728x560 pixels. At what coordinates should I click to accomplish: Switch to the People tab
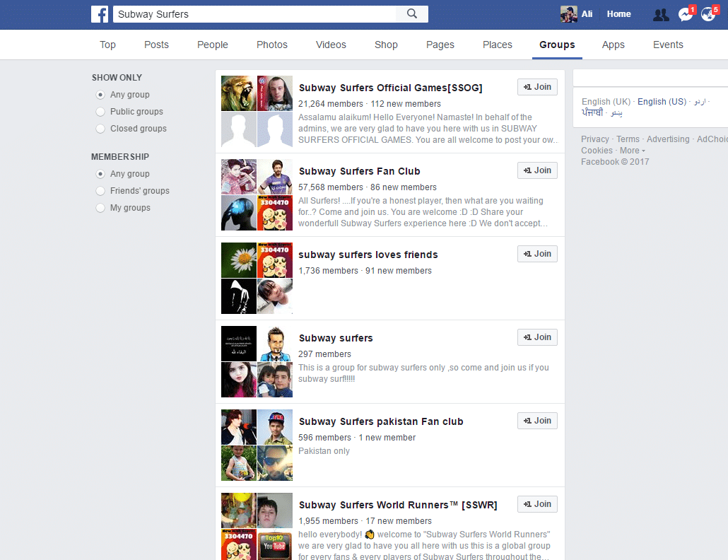[213, 45]
